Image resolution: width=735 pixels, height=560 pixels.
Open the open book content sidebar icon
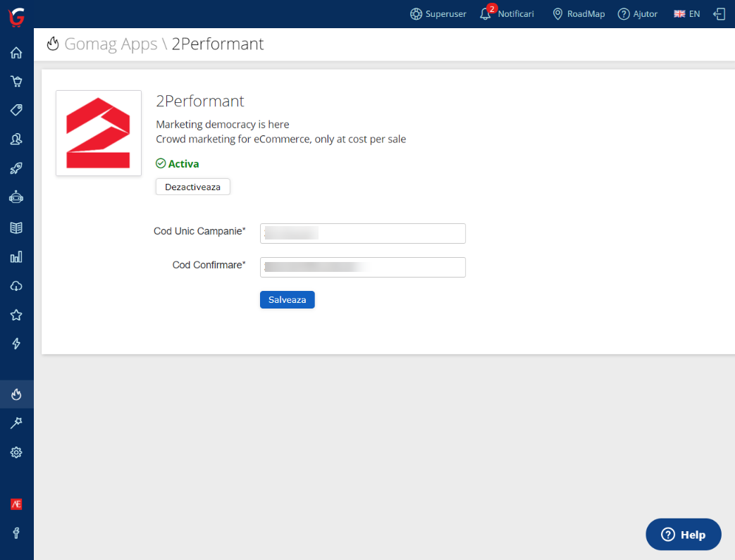(x=16, y=228)
